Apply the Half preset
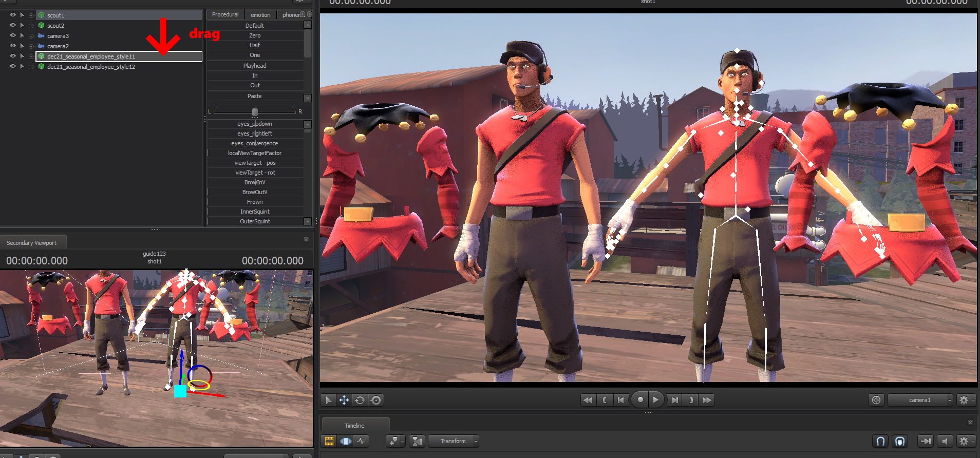The image size is (980, 458). tap(255, 45)
